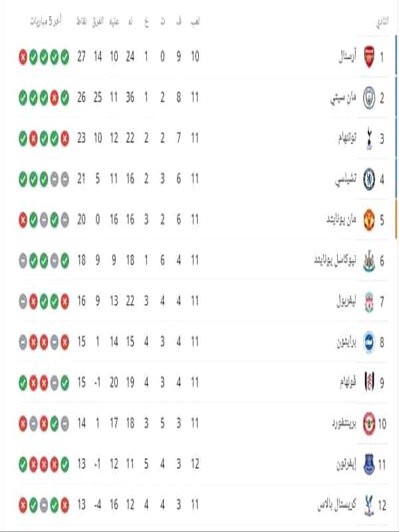Image resolution: width=399 pixels, height=532 pixels.
Task: Click the Brentford club crest
Action: [x=369, y=424]
